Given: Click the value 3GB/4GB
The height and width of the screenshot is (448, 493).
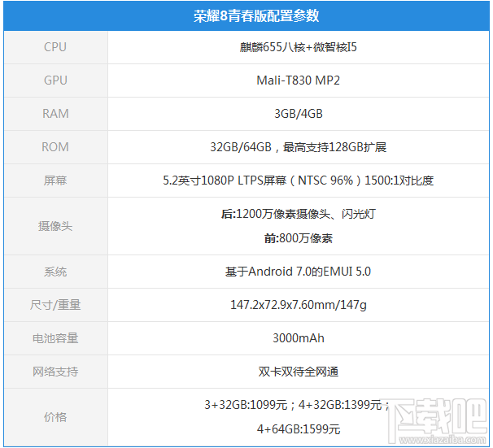Looking at the screenshot, I should (x=298, y=114).
